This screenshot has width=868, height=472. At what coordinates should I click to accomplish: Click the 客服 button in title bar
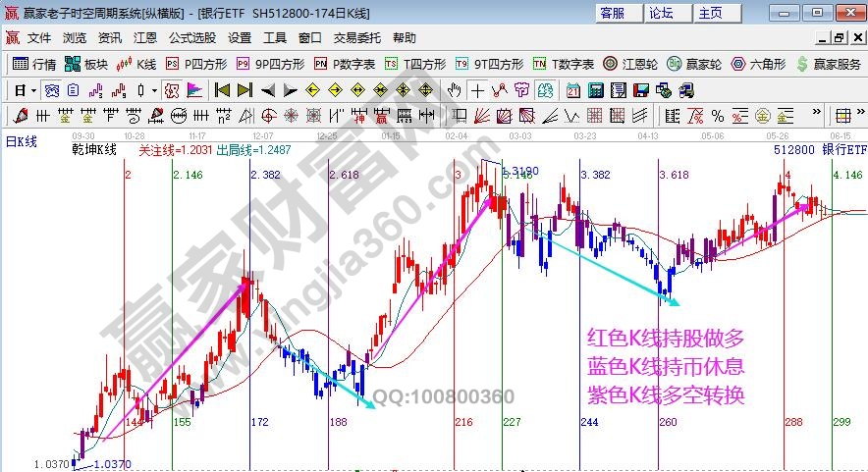[x=613, y=13]
